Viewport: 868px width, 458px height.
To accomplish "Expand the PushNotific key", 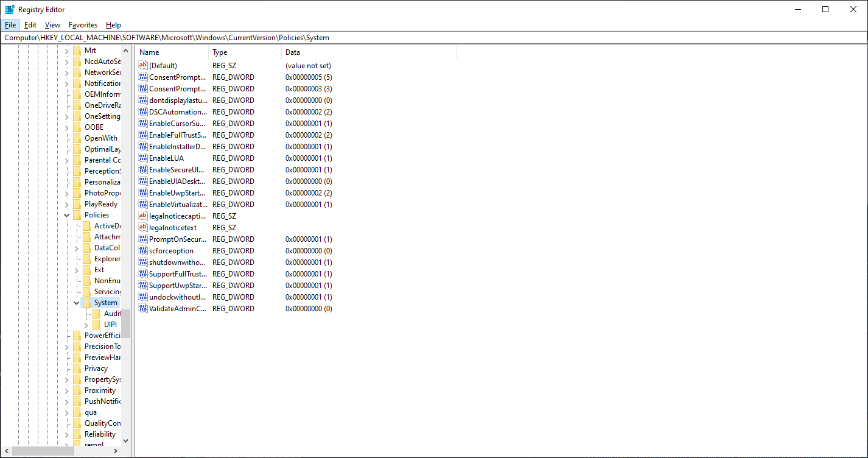I will (67, 401).
